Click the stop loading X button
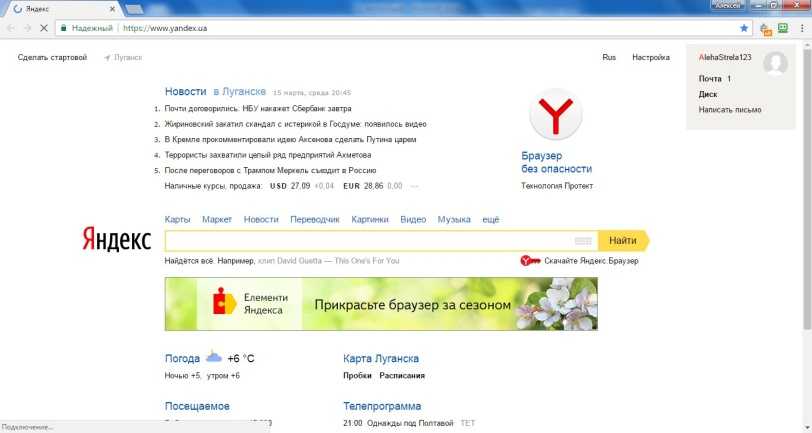Viewport: 812px width, 433px height. (40, 28)
